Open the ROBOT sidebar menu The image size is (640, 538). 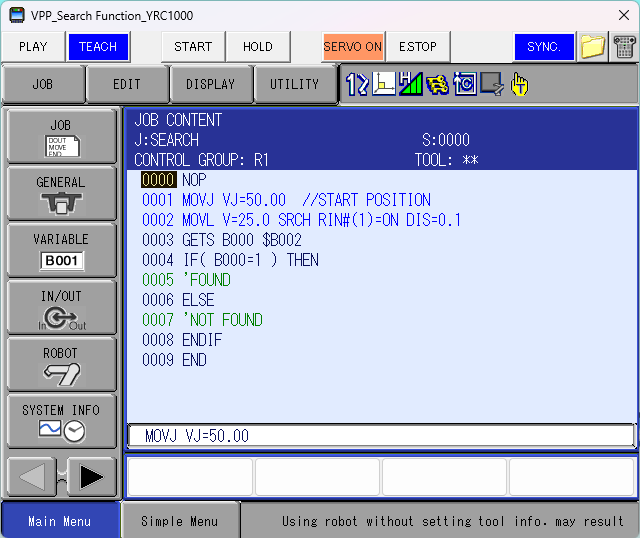coord(61,364)
